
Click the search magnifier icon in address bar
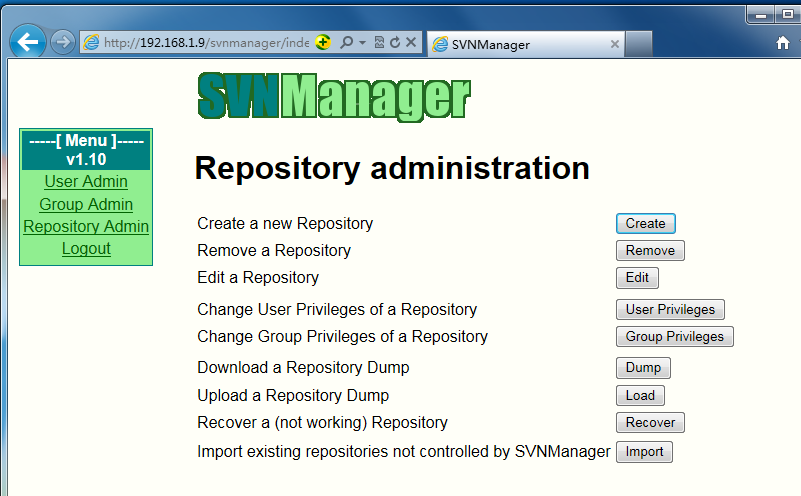point(346,42)
